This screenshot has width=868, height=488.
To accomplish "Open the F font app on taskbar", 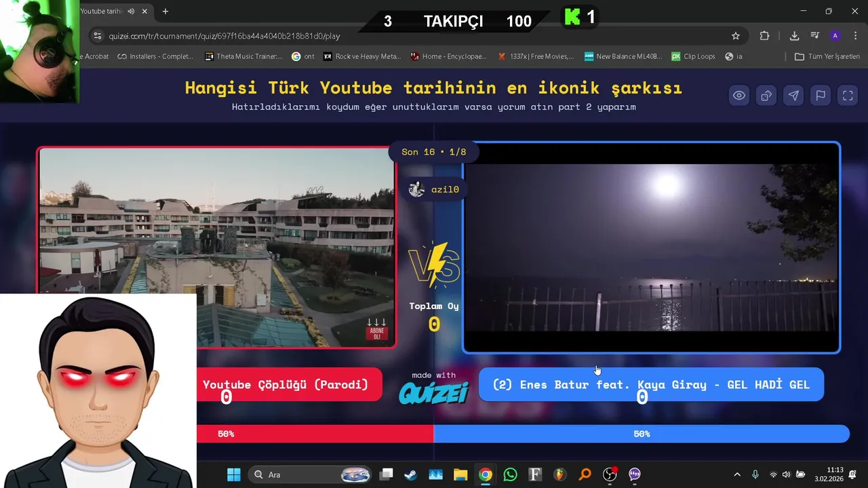I will (535, 474).
